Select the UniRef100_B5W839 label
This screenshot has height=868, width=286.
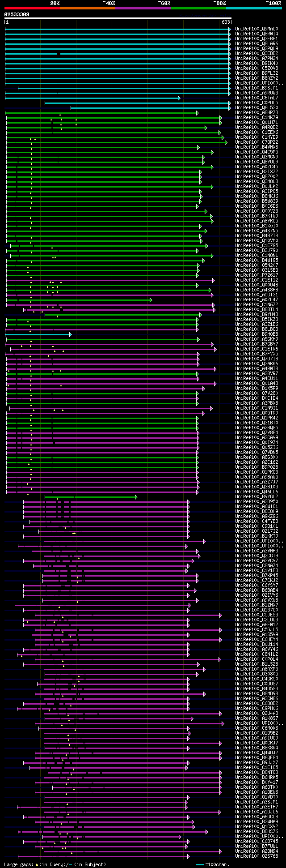coord(257,201)
